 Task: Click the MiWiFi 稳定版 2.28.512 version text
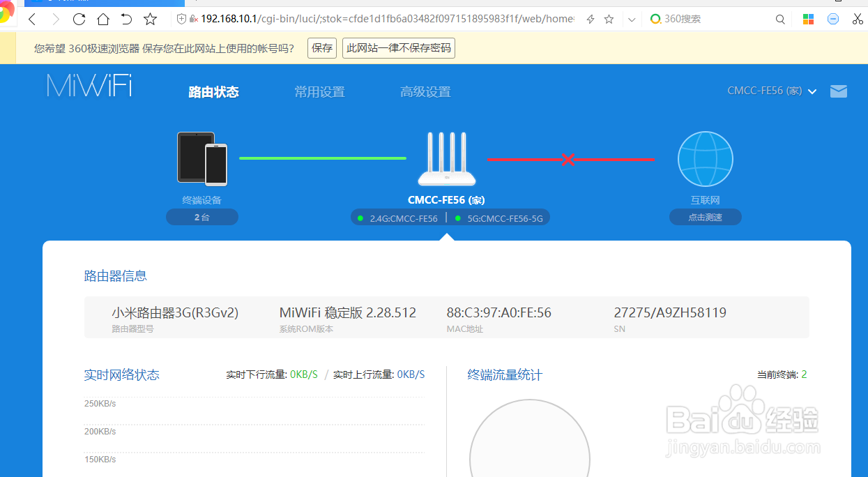pos(348,313)
